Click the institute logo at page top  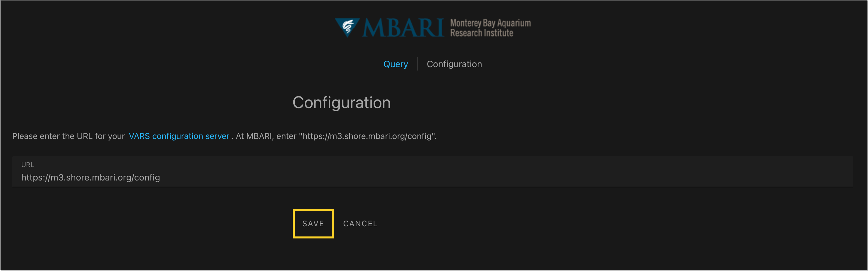click(x=433, y=28)
